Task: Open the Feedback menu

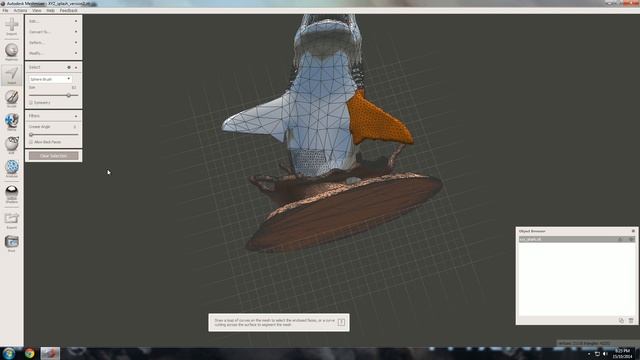Action: tap(69, 11)
